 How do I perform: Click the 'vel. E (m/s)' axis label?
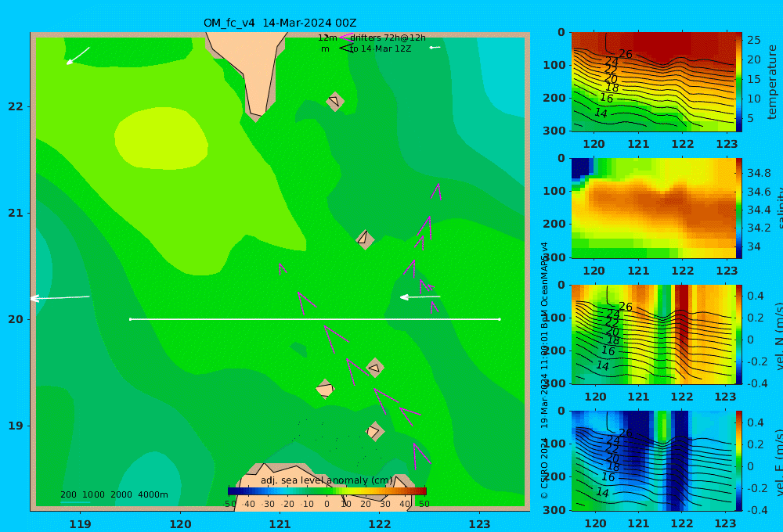tap(778, 462)
